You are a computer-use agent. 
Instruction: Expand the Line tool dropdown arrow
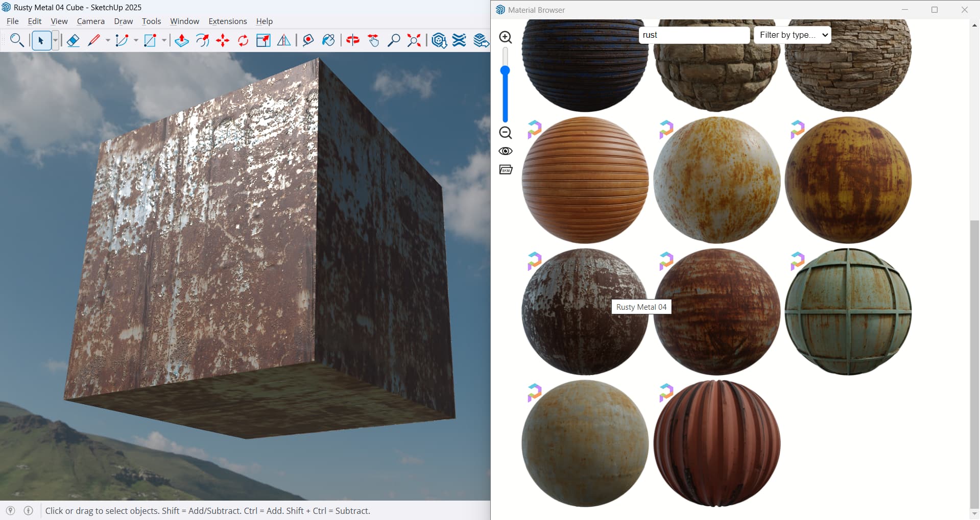[108, 40]
